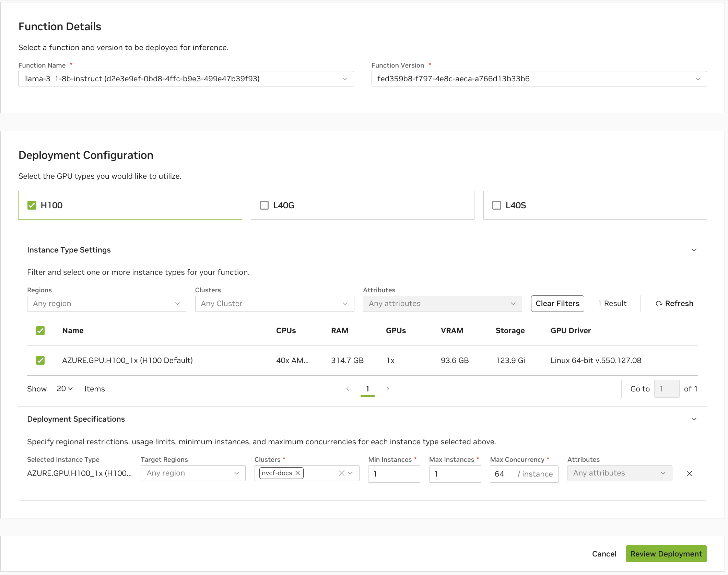Go to the previous results page arrow
The image size is (728, 575).
[x=348, y=389]
